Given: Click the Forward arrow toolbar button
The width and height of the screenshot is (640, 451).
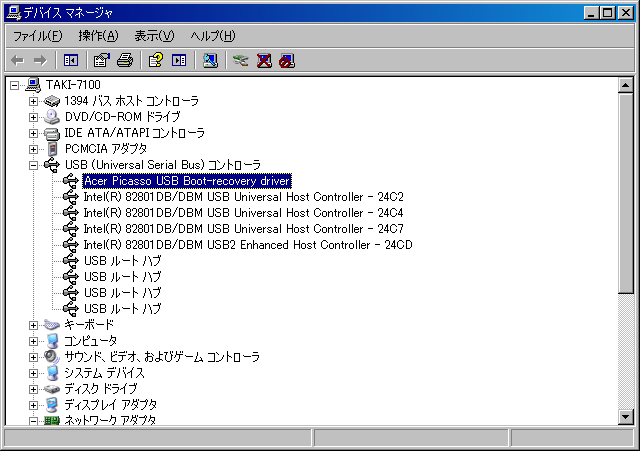Looking at the screenshot, I should 40,61.
